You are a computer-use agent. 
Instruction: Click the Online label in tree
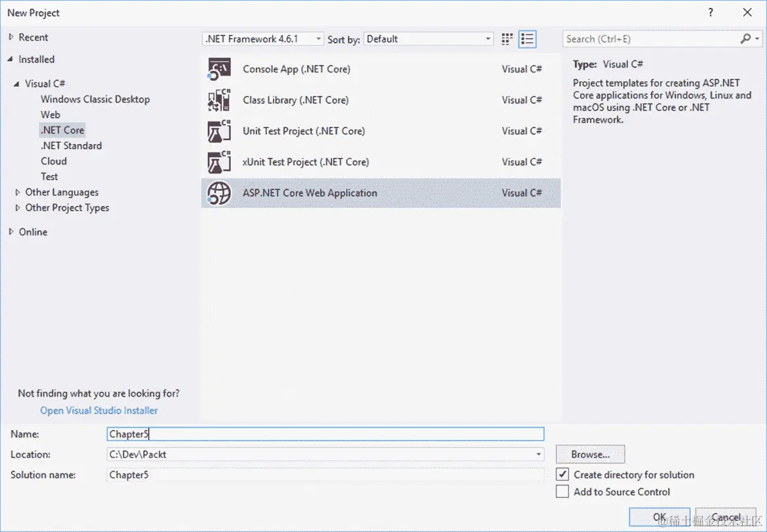click(x=34, y=231)
